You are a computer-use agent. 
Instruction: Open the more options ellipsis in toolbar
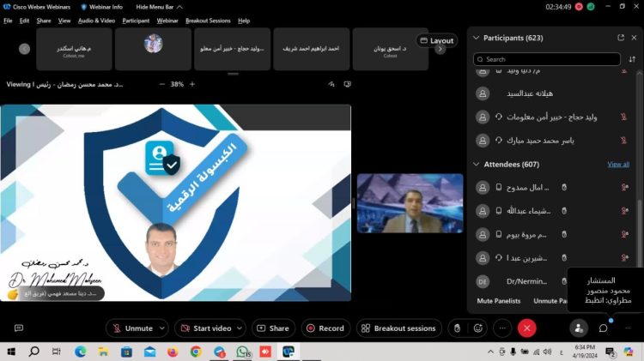tap(502, 328)
